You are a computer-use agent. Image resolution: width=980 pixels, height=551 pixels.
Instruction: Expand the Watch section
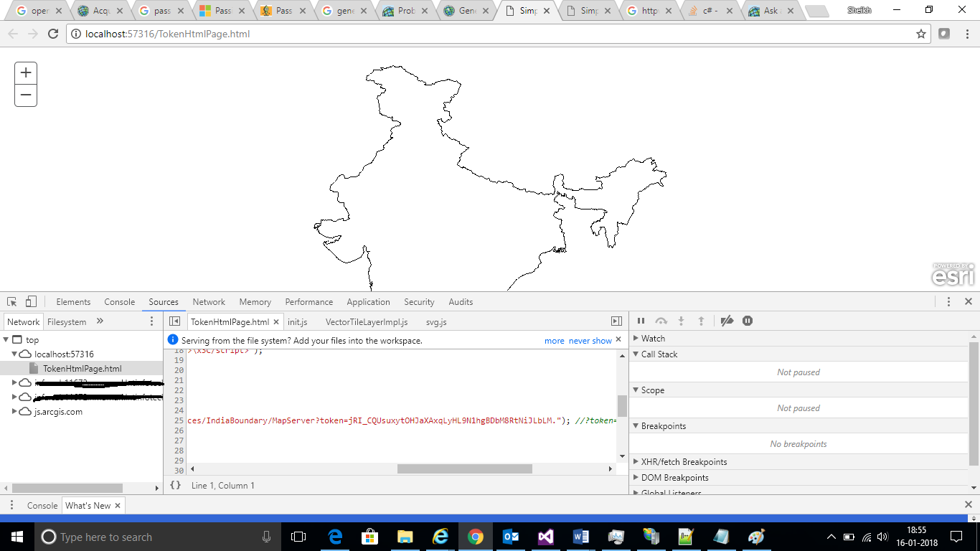pyautogui.click(x=636, y=339)
